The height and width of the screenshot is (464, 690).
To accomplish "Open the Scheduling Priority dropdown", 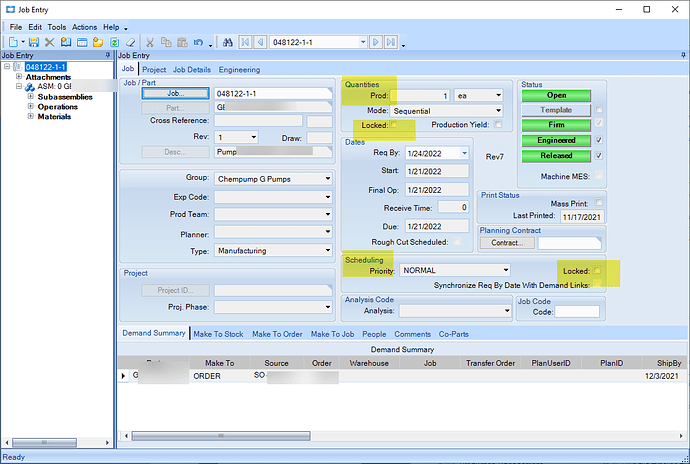I will (506, 270).
